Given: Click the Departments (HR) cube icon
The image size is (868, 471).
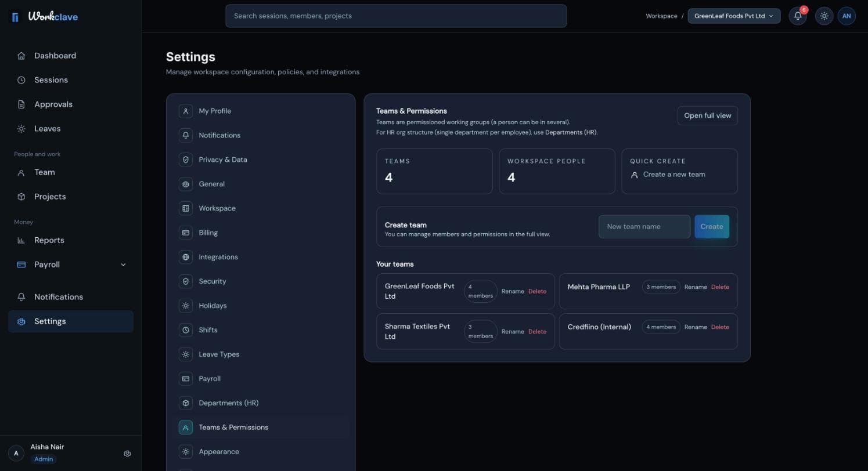Looking at the screenshot, I should [x=186, y=403].
